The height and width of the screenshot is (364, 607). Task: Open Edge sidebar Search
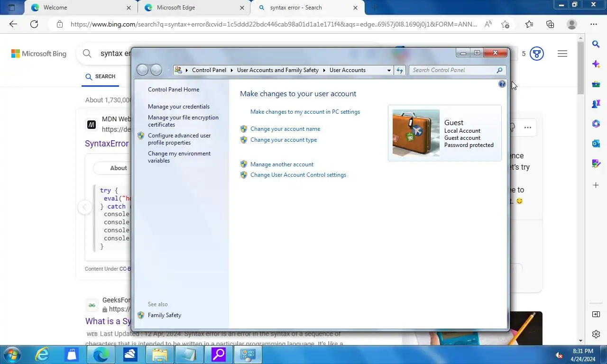tap(596, 44)
